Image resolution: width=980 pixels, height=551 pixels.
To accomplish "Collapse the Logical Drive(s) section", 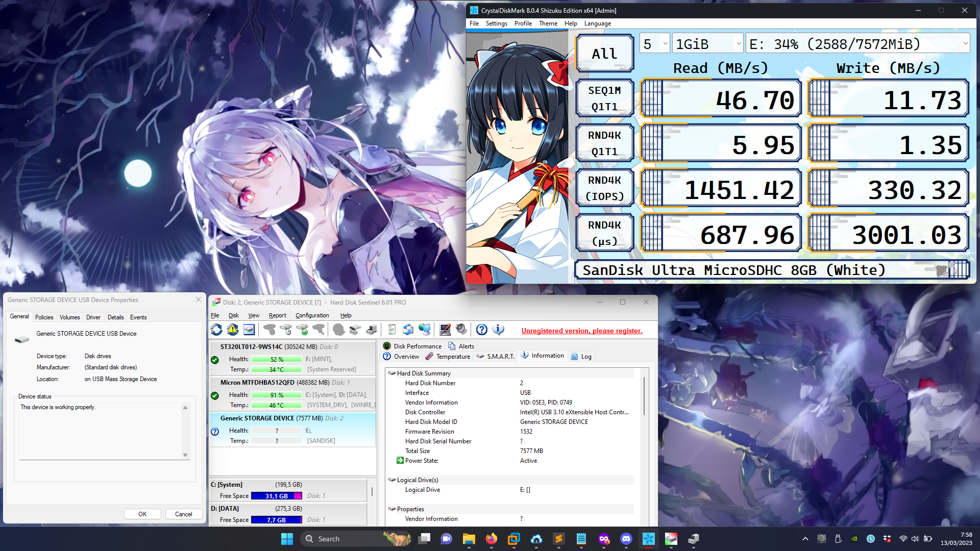I will click(x=391, y=480).
